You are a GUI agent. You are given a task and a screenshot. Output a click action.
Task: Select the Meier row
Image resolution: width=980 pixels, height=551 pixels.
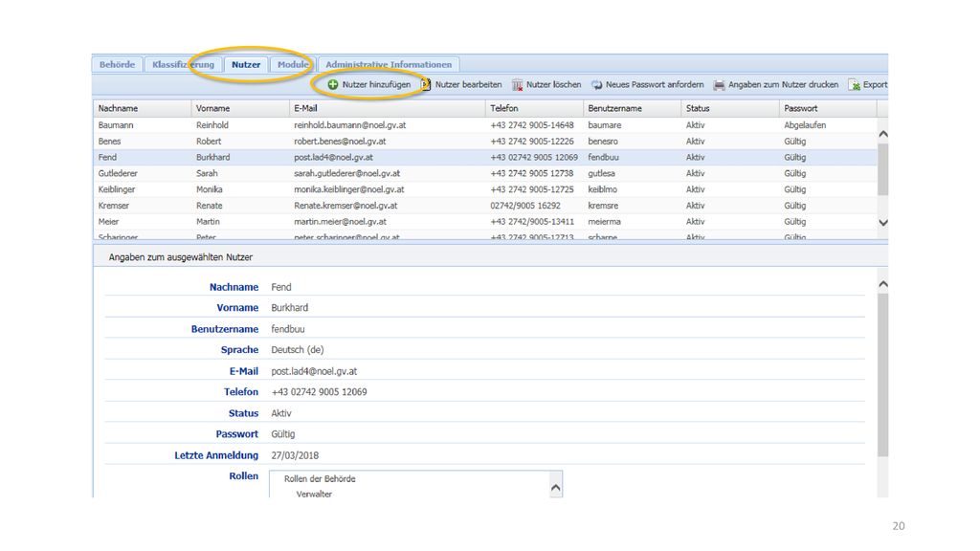tap(485, 222)
